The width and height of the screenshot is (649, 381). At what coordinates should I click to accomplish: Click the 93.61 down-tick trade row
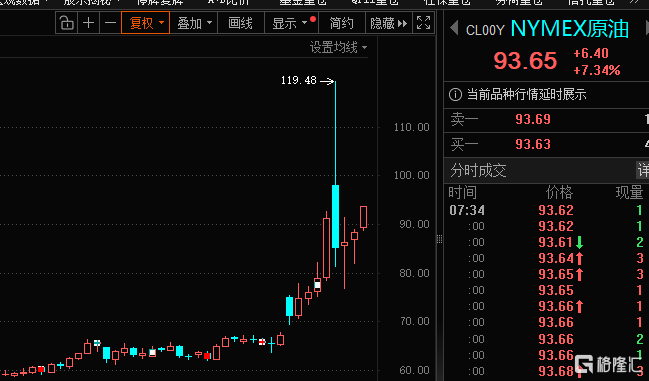pyautogui.click(x=546, y=242)
